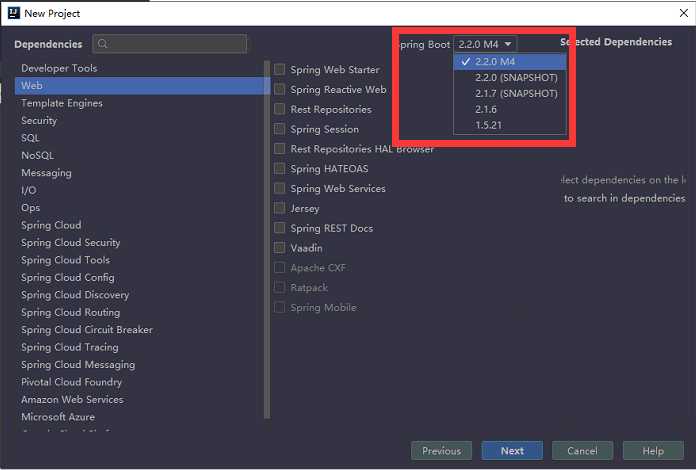Screen dimensions: 696x470
Task: Select Spring Cloud Routing category
Action: [139, 312]
